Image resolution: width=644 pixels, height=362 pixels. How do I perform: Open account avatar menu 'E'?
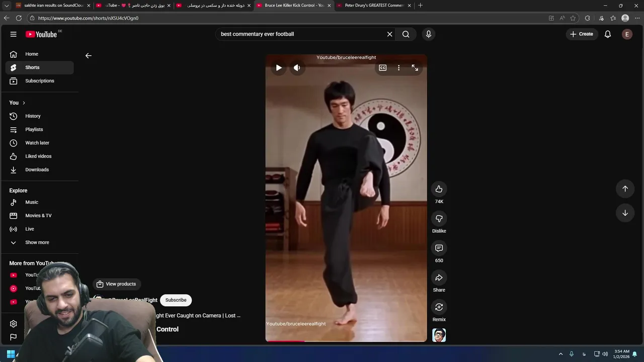[x=627, y=34]
